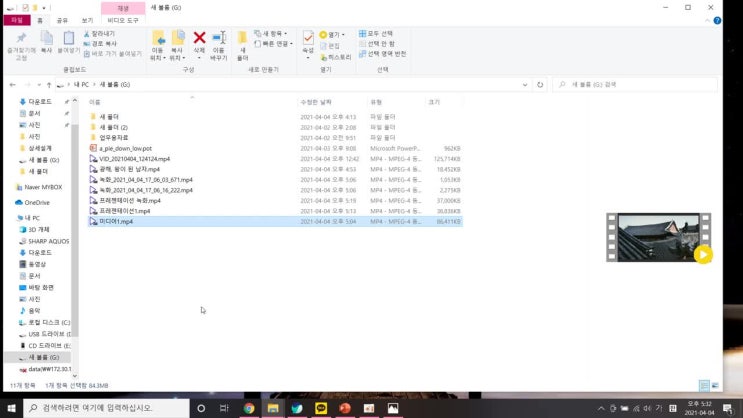This screenshot has width=743, height=418.
Task: Select the file a_pie_down_low.pot
Action: [x=126, y=148]
